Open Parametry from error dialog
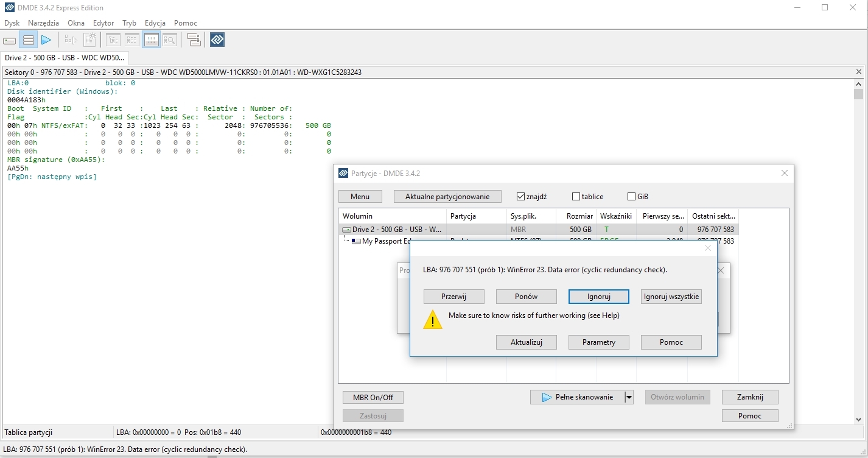868x458 pixels. click(599, 342)
